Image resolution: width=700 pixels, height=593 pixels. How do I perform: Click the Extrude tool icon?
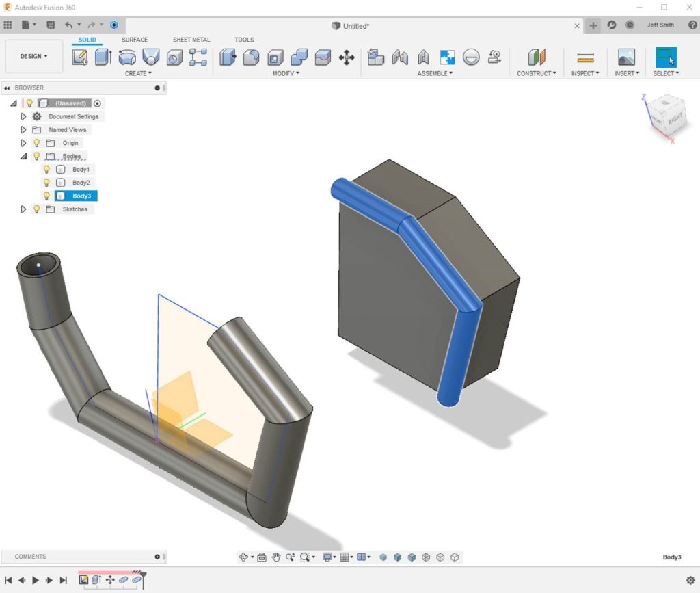pyautogui.click(x=103, y=57)
